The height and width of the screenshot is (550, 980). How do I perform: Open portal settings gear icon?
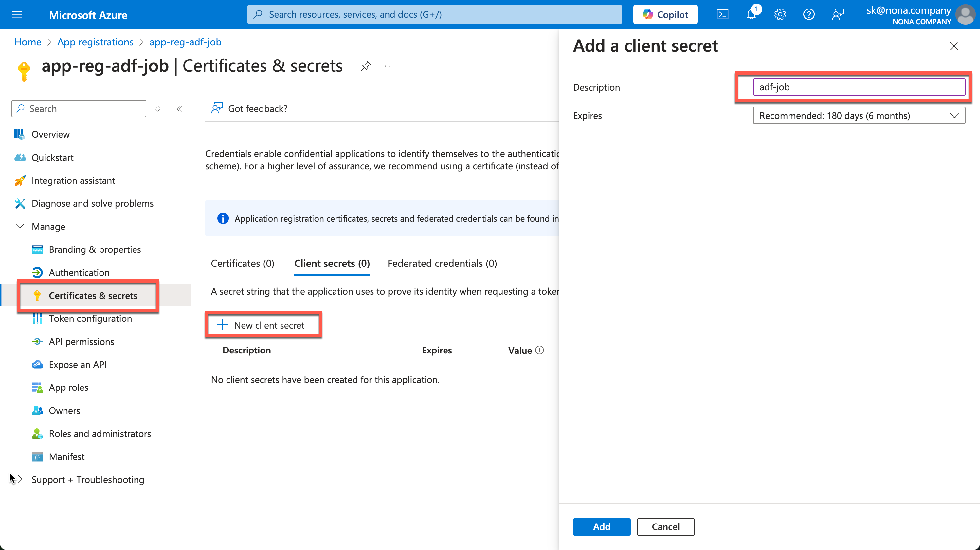780,14
